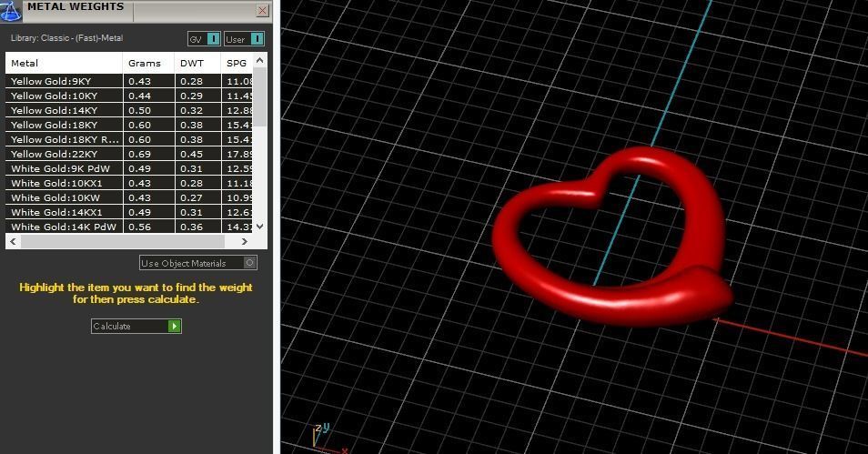Click the 0.36 DWT value for 14K PdW
Image resolution: width=868 pixels, height=454 pixels.
click(x=192, y=227)
